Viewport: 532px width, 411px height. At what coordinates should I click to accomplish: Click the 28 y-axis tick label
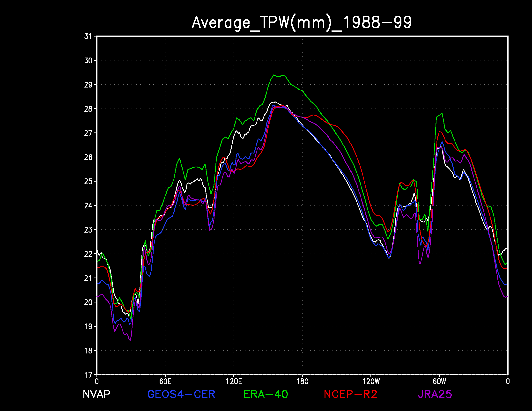click(x=88, y=109)
